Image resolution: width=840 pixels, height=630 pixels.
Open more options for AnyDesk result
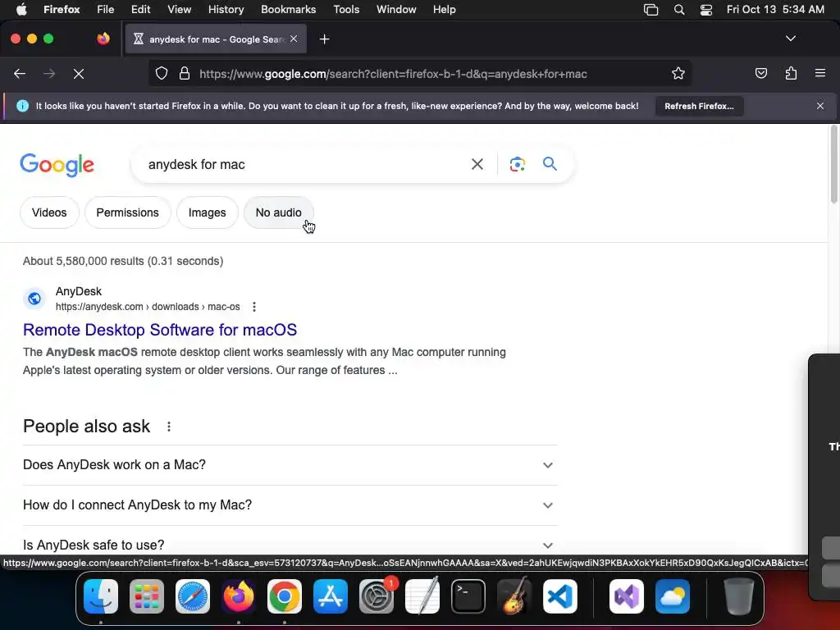(x=254, y=307)
